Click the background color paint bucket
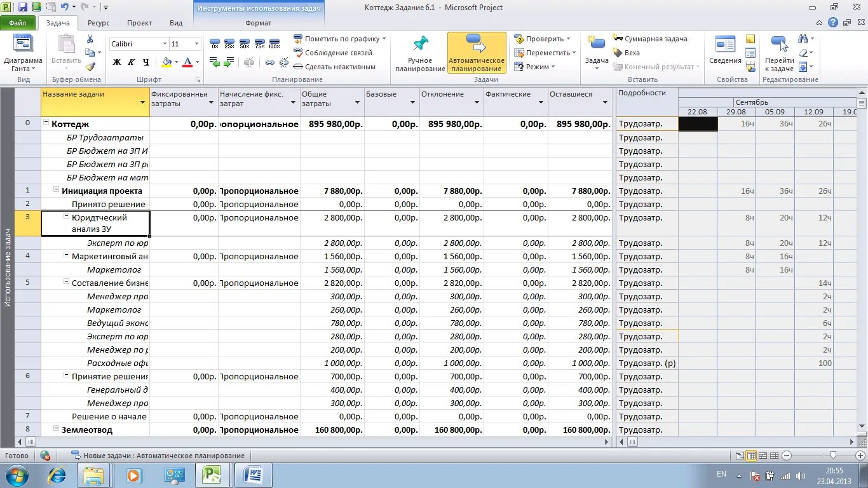Image resolution: width=868 pixels, height=488 pixels. 166,62
